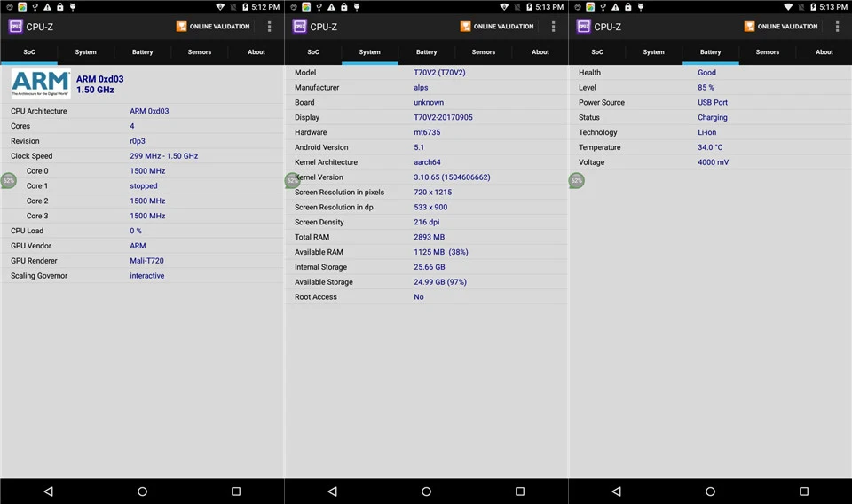Select battery Voltage value '4000 mV'

[x=714, y=161]
